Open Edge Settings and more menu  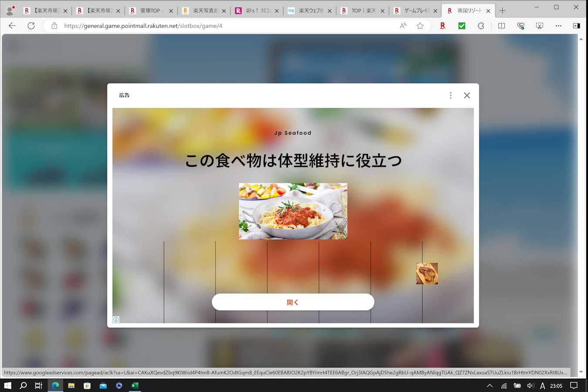click(558, 26)
